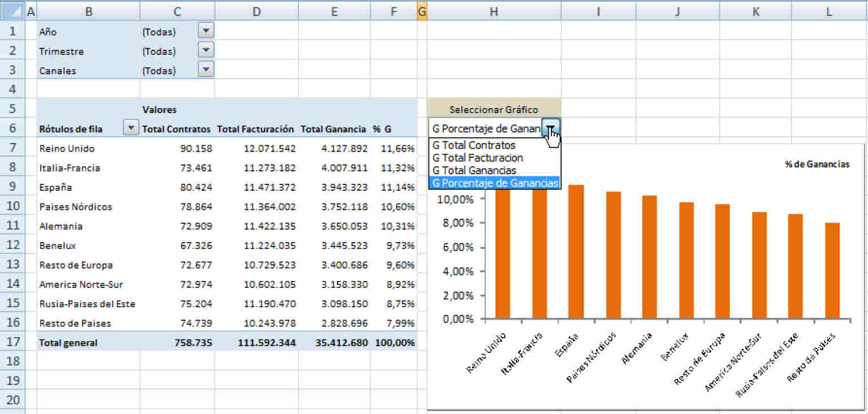Screen dimensions: 868x414
Task: Click the % de Ganancias chart legend
Action: [x=816, y=165]
